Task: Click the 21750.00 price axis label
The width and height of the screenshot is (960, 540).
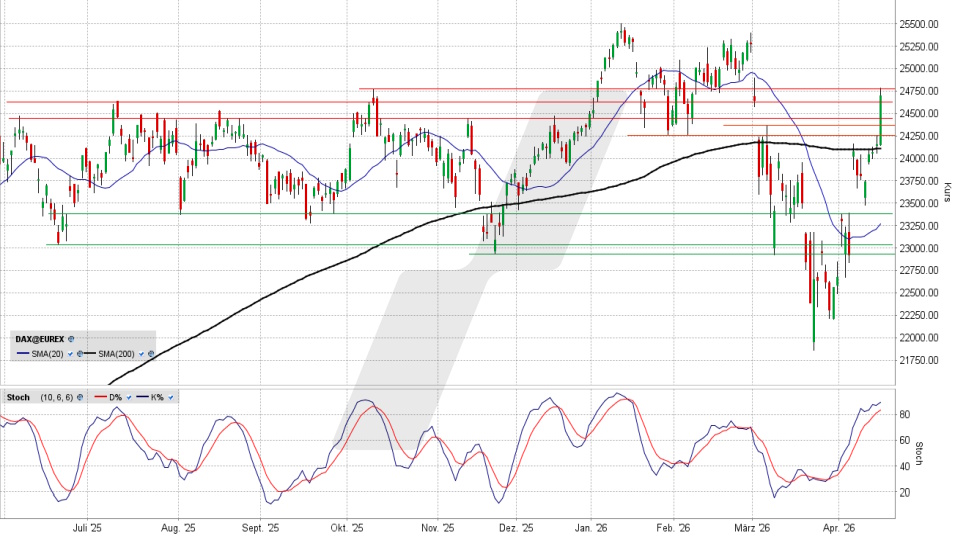Action: point(918,360)
